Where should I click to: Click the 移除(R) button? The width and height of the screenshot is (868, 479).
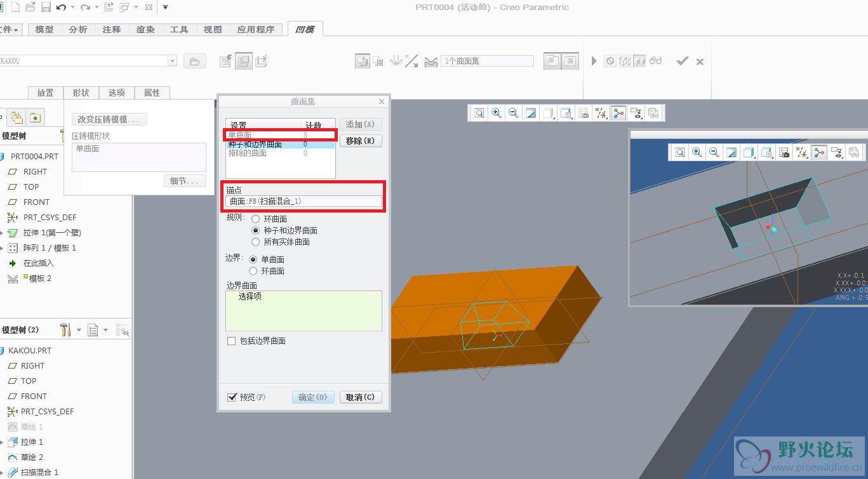click(361, 141)
